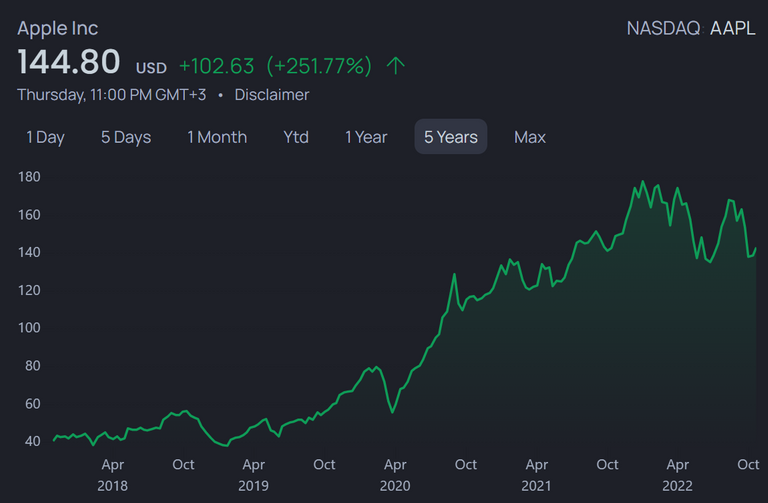Click the 80 y-axis label
The image size is (768, 503).
coord(32,365)
